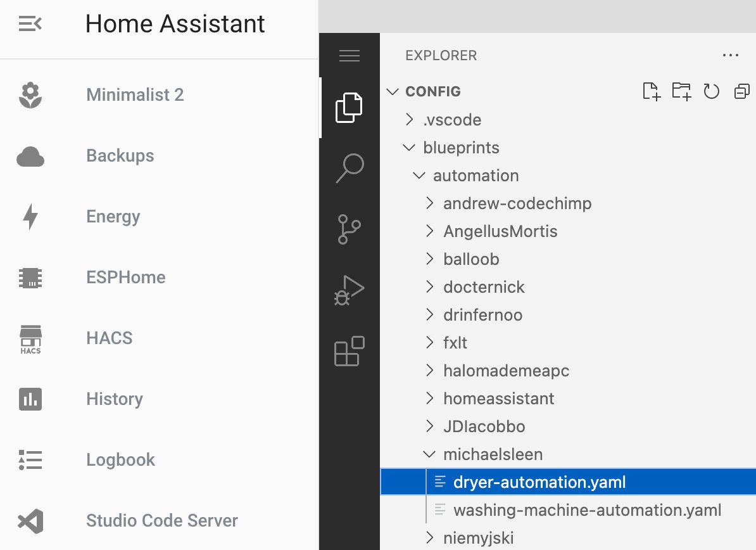Click the HACS store icon

coord(30,340)
